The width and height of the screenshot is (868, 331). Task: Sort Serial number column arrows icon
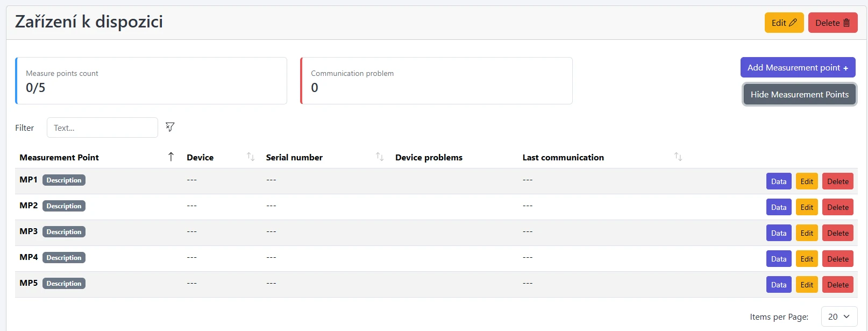click(380, 157)
